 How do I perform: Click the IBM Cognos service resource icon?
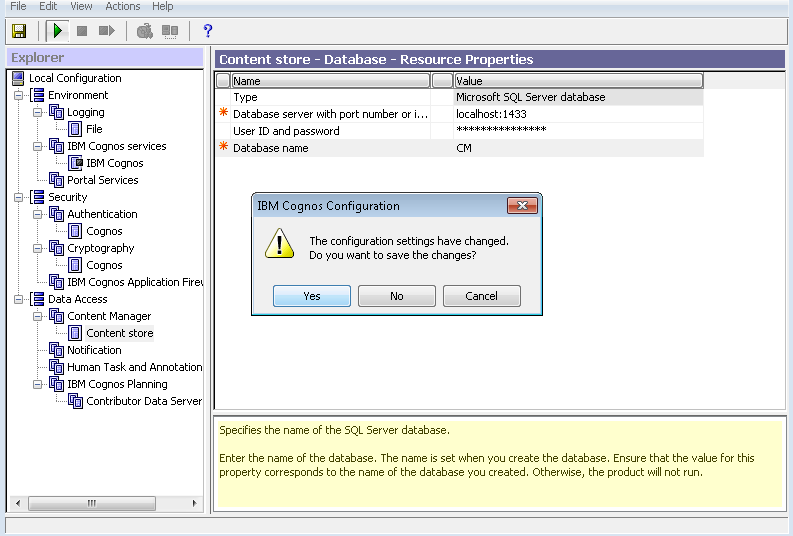click(75, 163)
